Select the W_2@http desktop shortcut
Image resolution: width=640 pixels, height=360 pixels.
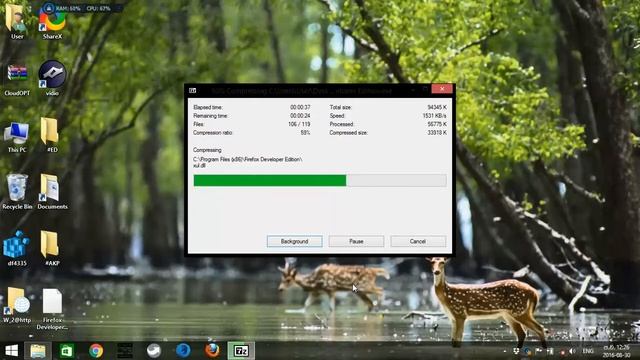[x=17, y=305]
